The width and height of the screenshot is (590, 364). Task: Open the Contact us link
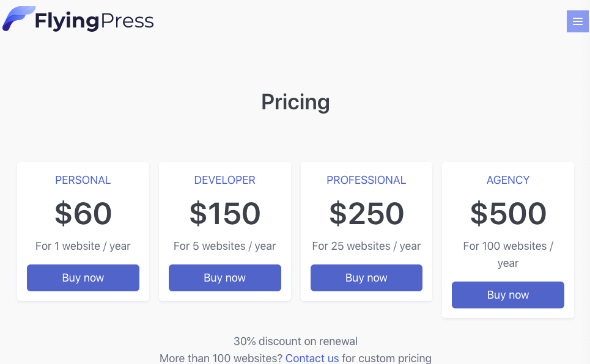tap(312, 358)
